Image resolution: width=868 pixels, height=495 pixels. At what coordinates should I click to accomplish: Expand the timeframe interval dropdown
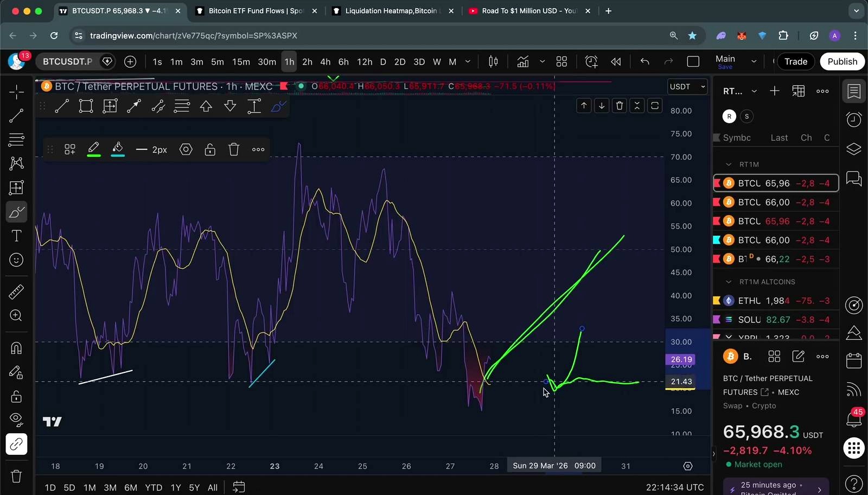(468, 62)
